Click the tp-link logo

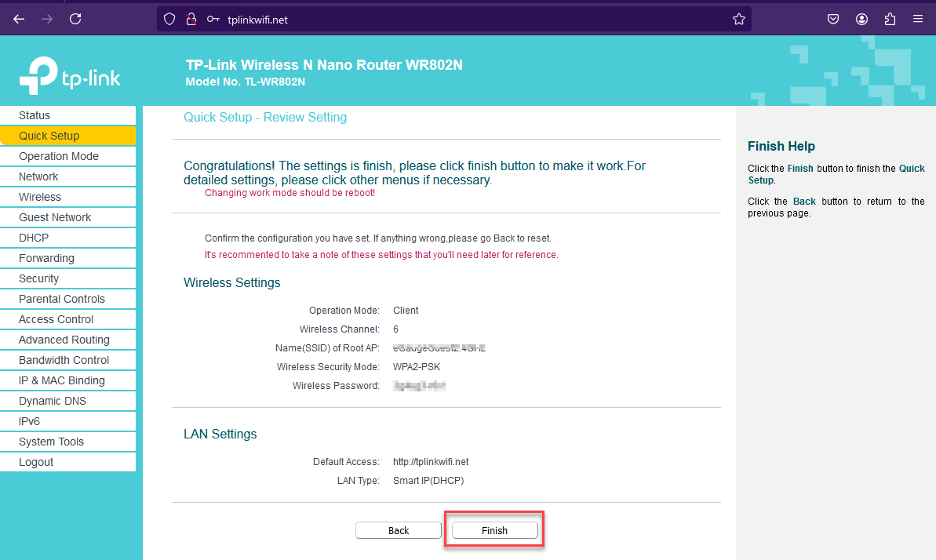(x=70, y=75)
